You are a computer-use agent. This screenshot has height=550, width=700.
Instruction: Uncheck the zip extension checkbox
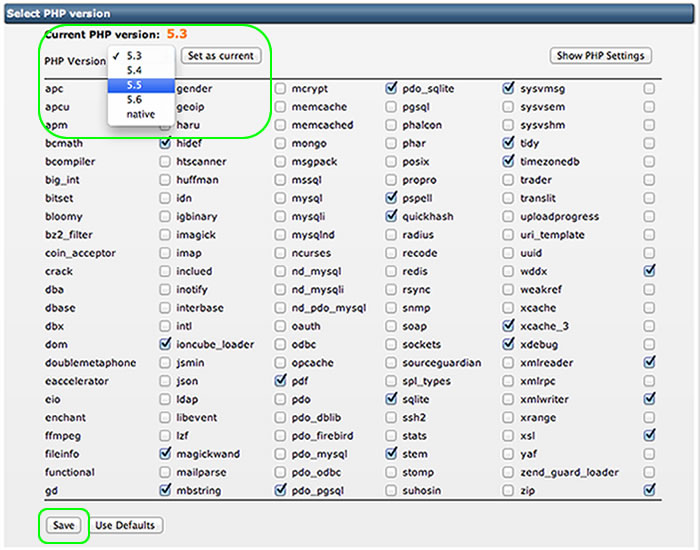[x=650, y=490]
